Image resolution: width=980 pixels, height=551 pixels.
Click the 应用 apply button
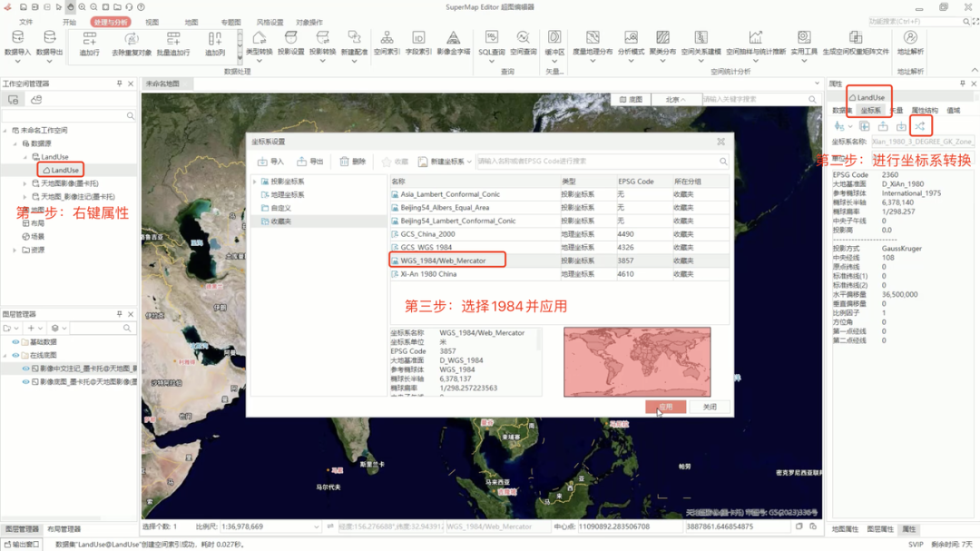click(x=667, y=406)
